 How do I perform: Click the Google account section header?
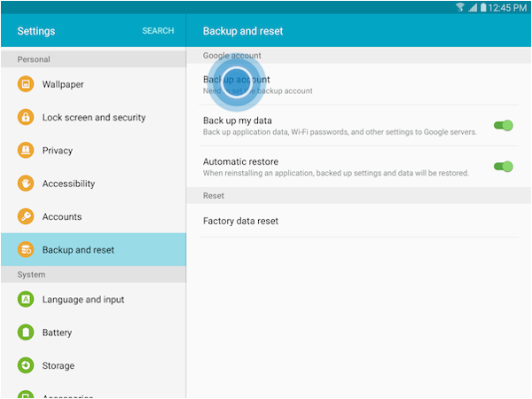[358, 55]
